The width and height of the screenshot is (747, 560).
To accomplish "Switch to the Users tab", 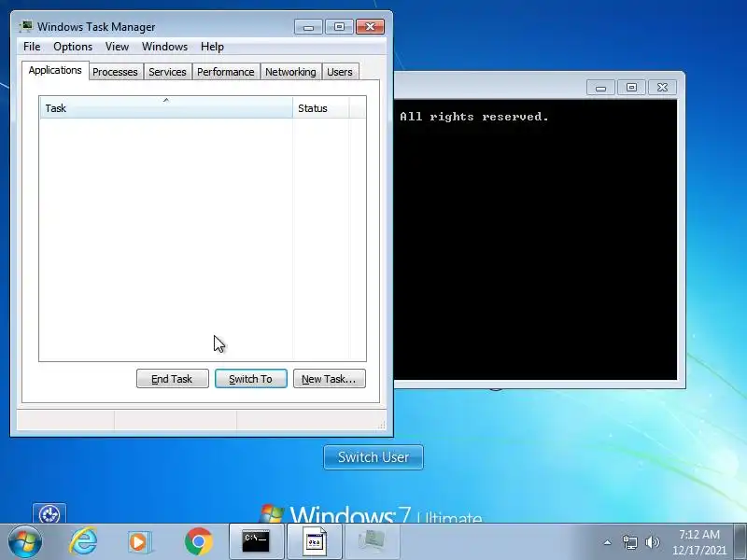I will tap(340, 72).
